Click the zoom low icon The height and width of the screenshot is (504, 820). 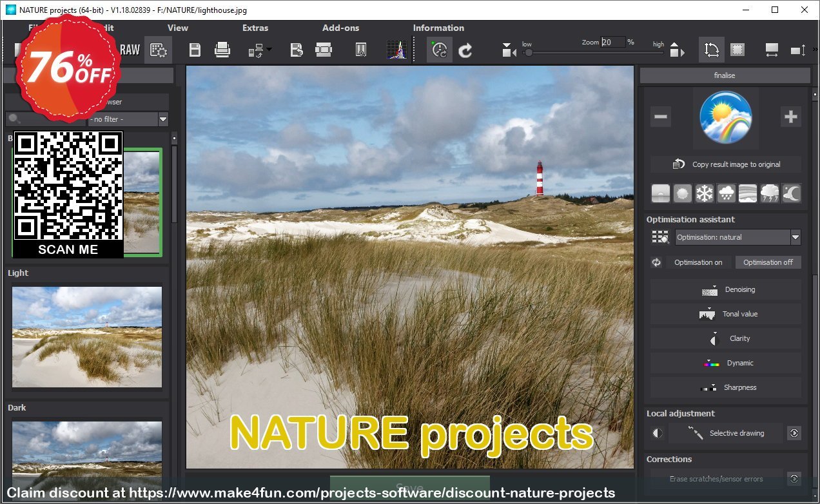pyautogui.click(x=509, y=50)
